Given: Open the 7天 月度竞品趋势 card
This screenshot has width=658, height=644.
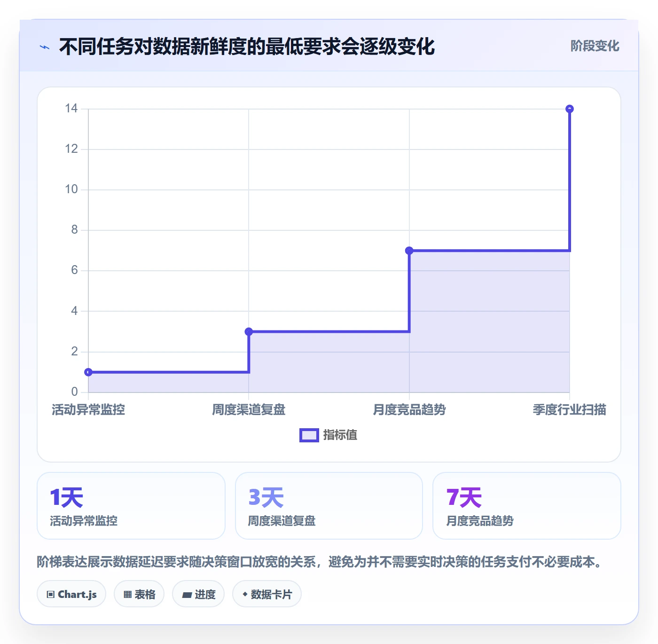Looking at the screenshot, I should (x=527, y=506).
